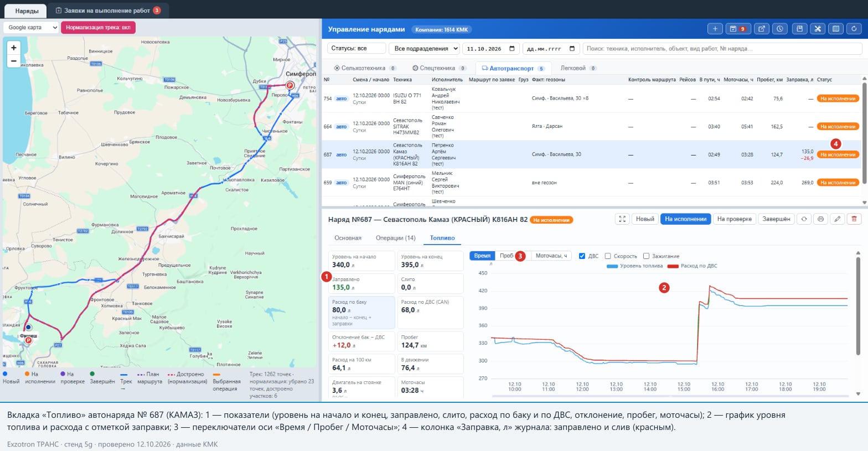Switch chart axis to Моточасы, ч
The image size is (868, 451).
coord(551,256)
